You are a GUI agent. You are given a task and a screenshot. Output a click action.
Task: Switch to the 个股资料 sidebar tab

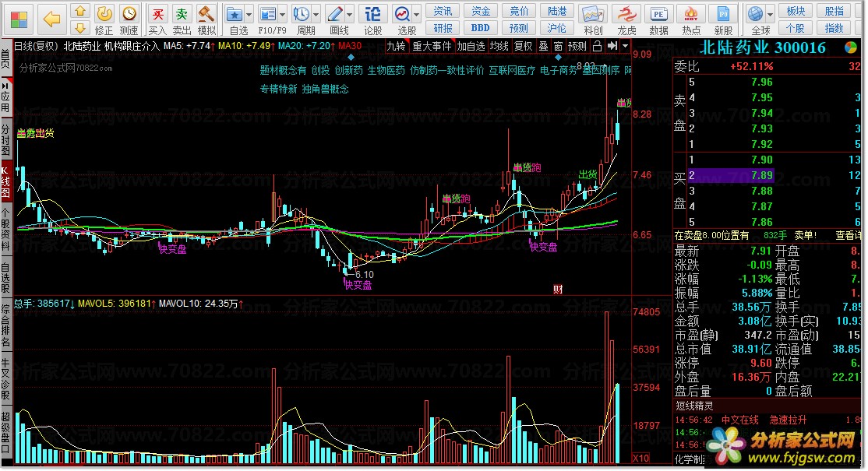(5, 230)
